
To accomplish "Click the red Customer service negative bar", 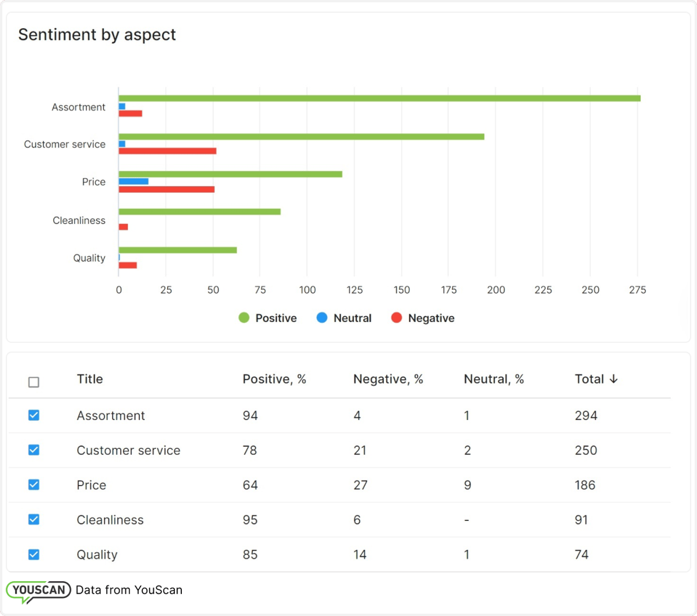I will click(x=167, y=151).
